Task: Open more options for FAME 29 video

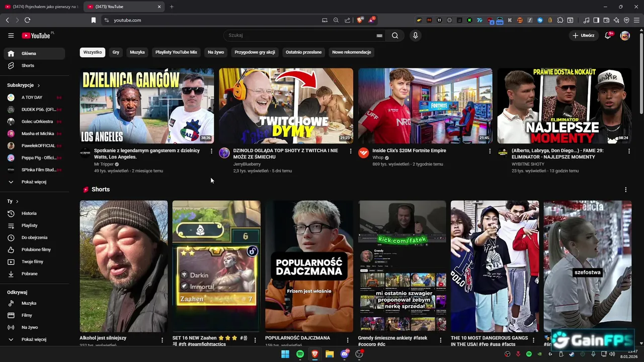Action: 629,151
